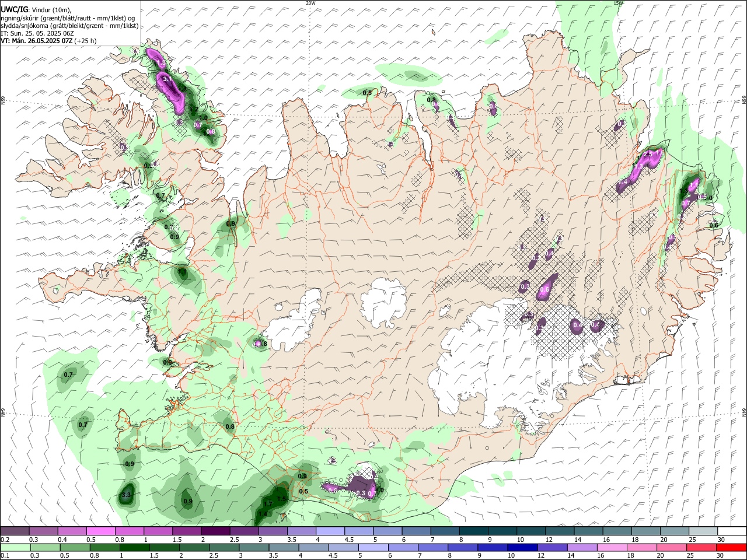Click the '0.5' rain value off the north coast

click(x=368, y=93)
